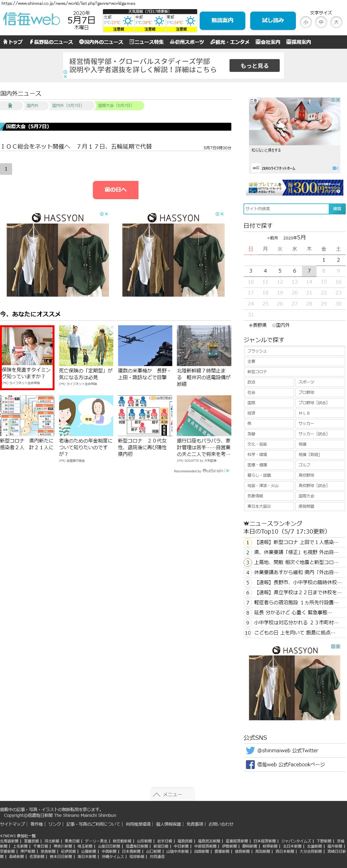Select day 6 in the calendar
The width and height of the screenshot is (347, 868).
pyautogui.click(x=294, y=270)
